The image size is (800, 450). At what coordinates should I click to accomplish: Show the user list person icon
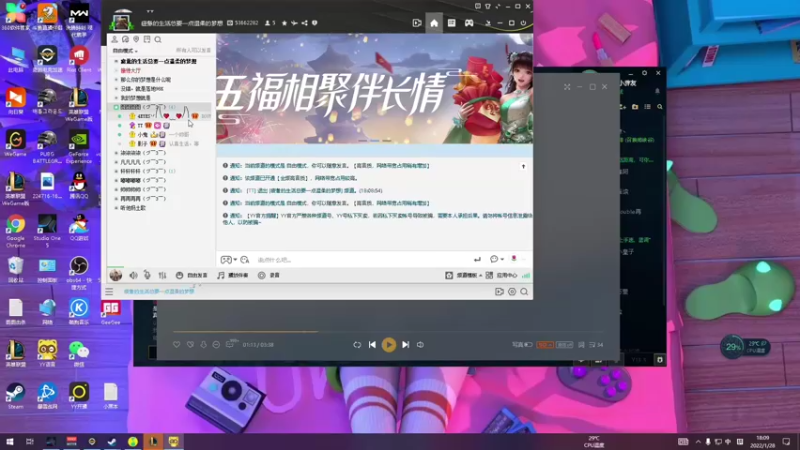114,39
